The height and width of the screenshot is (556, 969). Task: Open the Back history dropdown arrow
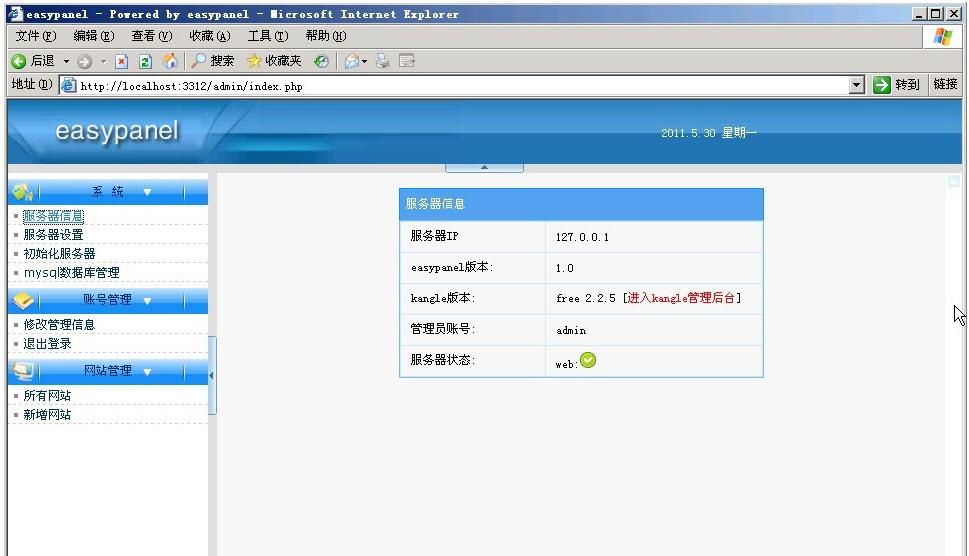coord(66,61)
